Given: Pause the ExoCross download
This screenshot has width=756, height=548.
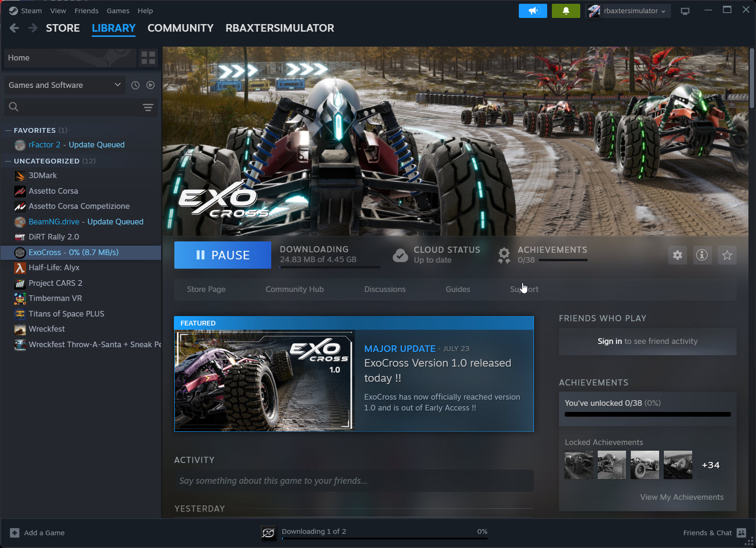Looking at the screenshot, I should pos(223,255).
